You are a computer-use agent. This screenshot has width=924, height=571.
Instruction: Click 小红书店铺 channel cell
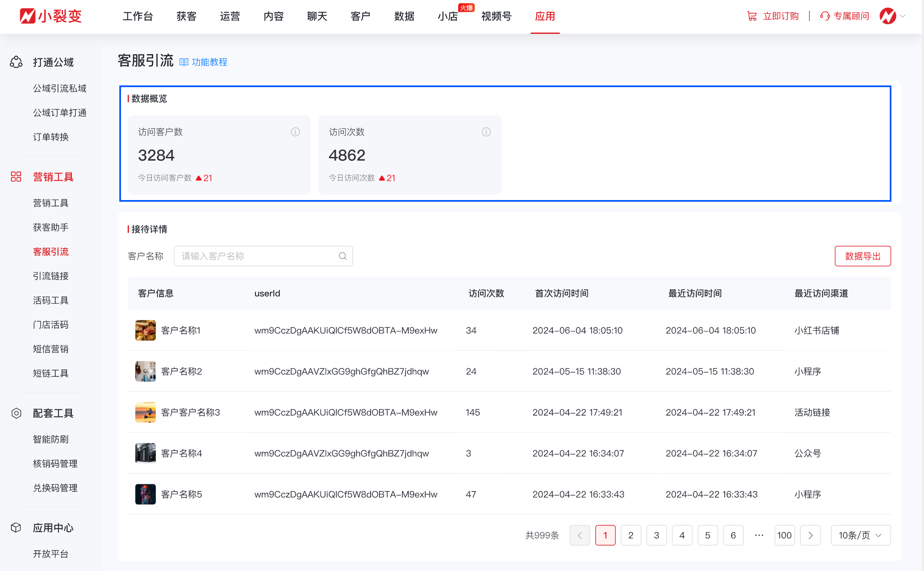pos(817,330)
